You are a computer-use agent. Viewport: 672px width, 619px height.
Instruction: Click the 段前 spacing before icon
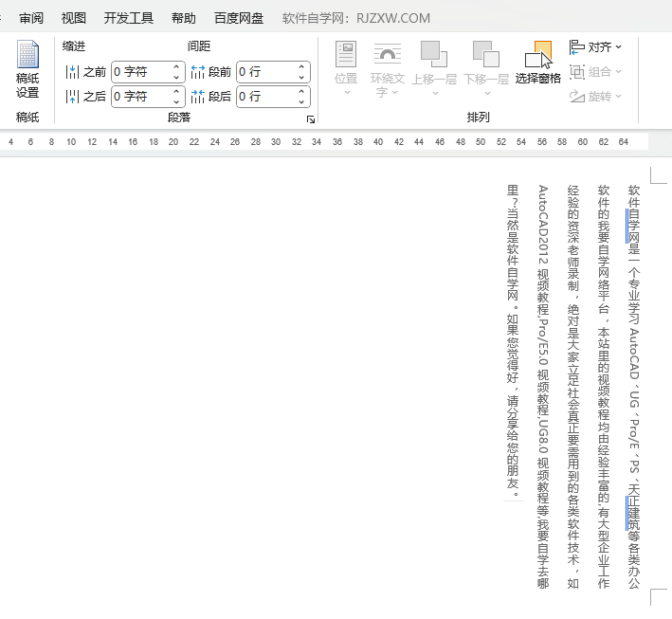pos(197,72)
